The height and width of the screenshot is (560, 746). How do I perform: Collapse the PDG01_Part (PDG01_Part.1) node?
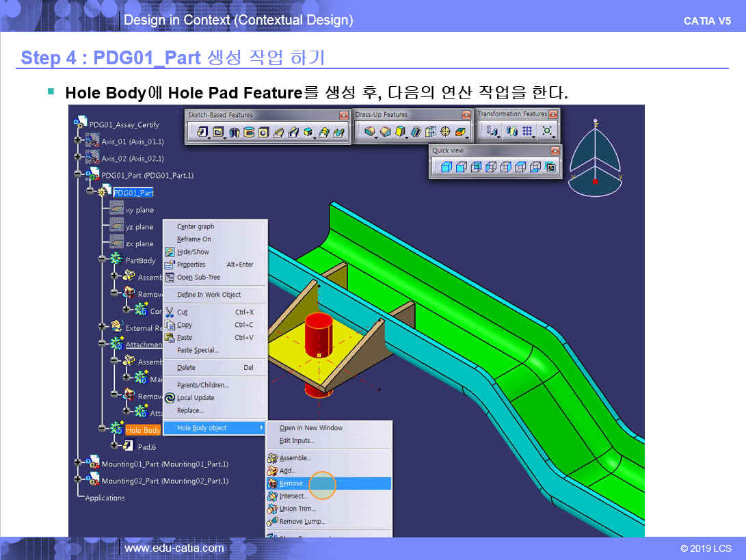tap(78, 175)
